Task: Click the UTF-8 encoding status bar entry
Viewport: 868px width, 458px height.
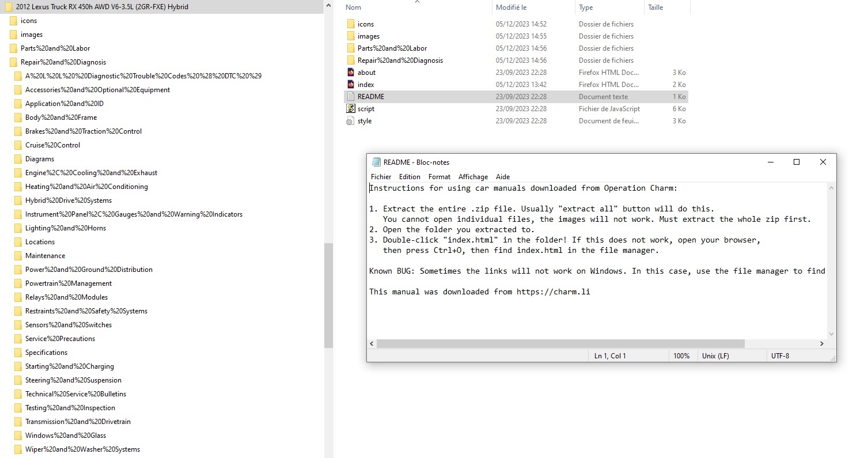Action: point(780,356)
